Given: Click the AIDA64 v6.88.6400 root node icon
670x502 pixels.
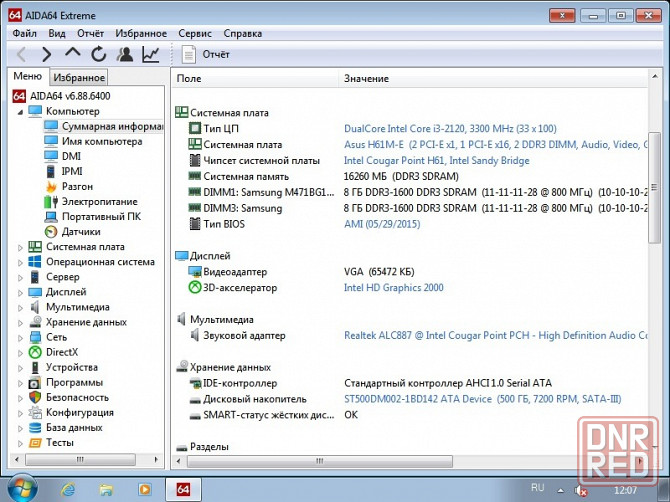Looking at the screenshot, I should (x=19, y=96).
